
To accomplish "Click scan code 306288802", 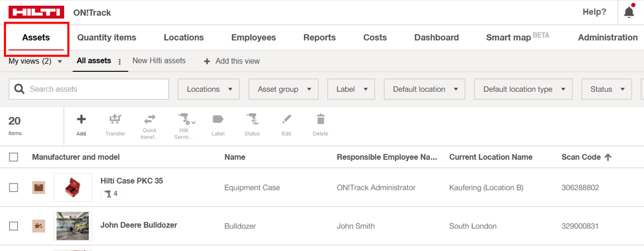I will 580,188.
